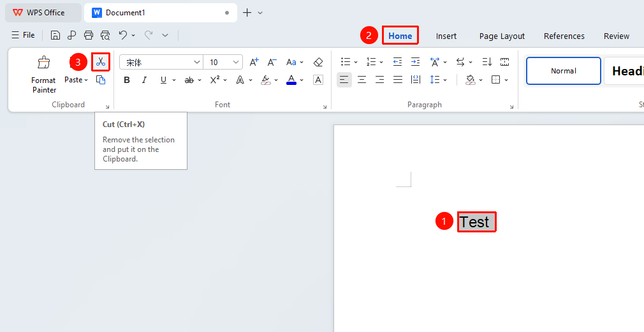
Task: Toggle Justify paragraph alignment
Action: 398,80
